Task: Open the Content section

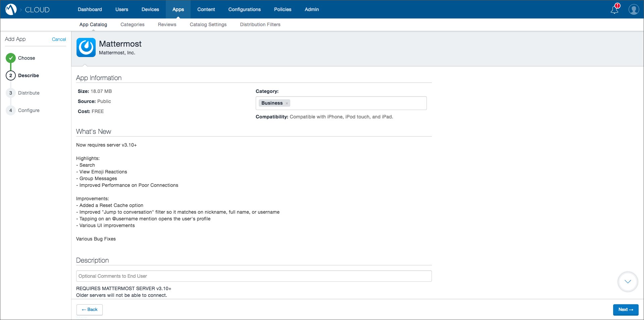Action: coord(206,9)
